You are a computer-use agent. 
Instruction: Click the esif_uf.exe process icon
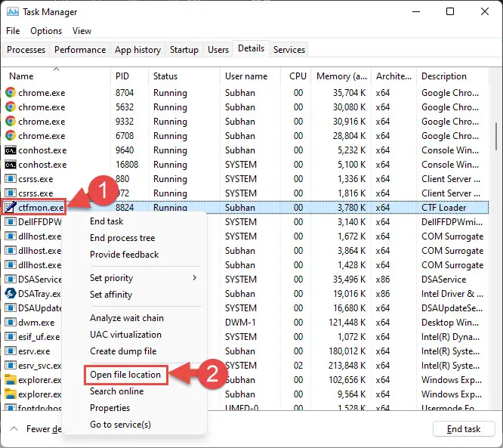pos(11,337)
